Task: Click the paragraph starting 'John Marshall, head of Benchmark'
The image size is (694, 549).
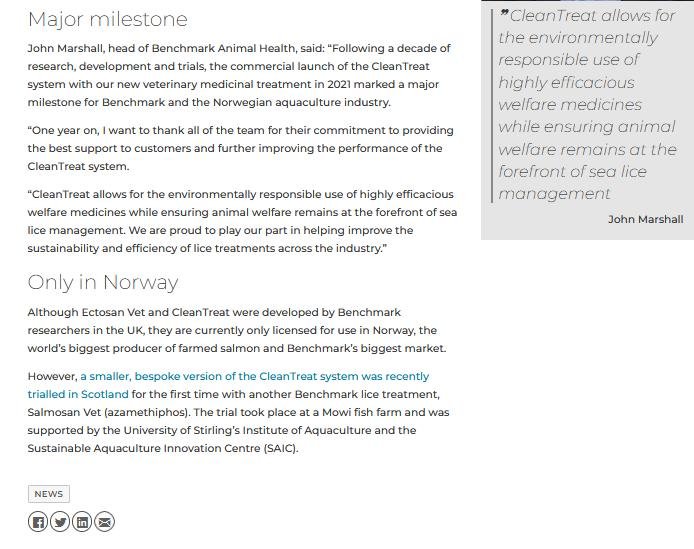Action: click(x=238, y=75)
